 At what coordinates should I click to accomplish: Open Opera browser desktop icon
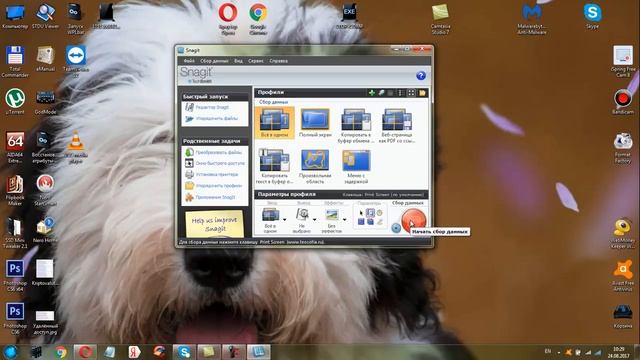[228, 18]
